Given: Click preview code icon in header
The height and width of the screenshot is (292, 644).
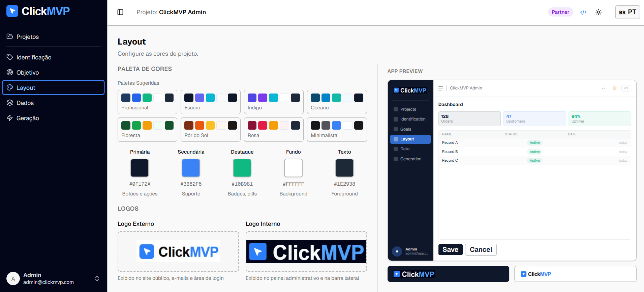Looking at the screenshot, I should pyautogui.click(x=604, y=88).
